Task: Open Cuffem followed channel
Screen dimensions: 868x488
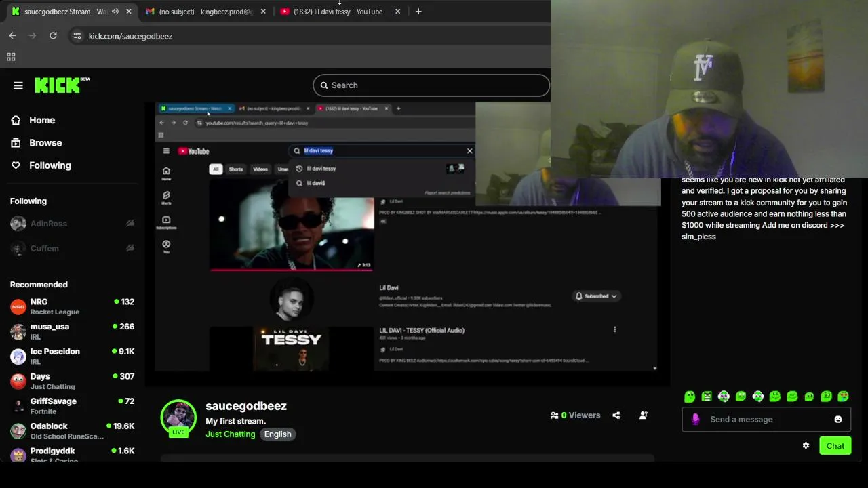Action: click(x=72, y=249)
